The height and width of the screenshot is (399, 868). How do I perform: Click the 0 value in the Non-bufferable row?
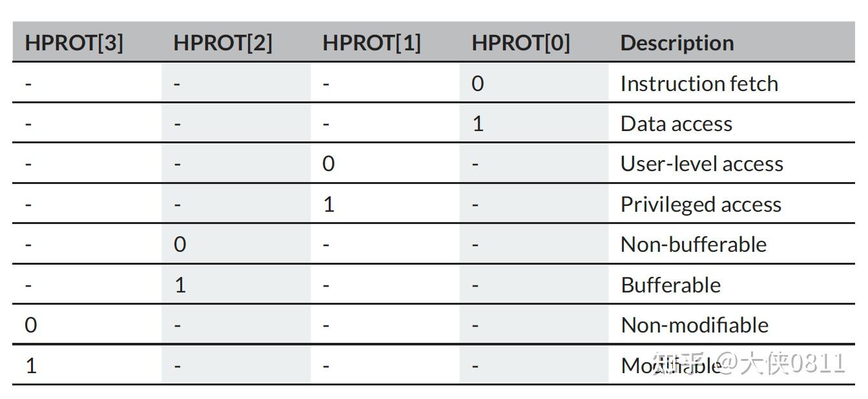[180, 244]
